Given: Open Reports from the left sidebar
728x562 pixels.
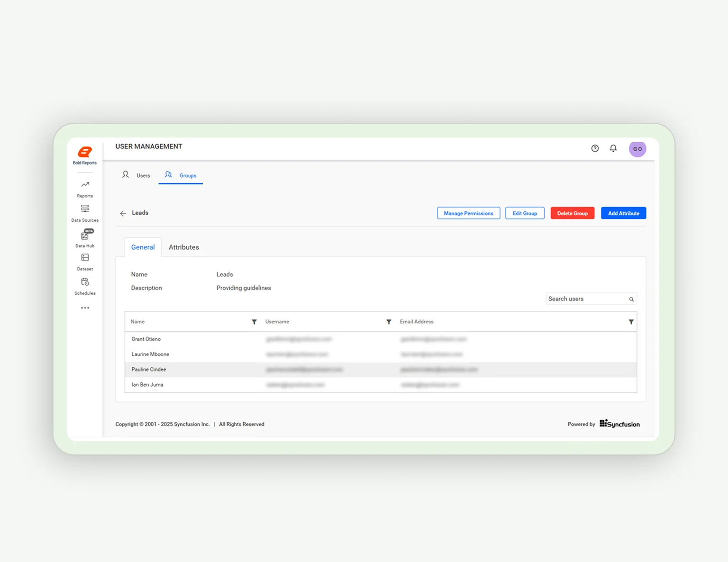Looking at the screenshot, I should pos(85,188).
